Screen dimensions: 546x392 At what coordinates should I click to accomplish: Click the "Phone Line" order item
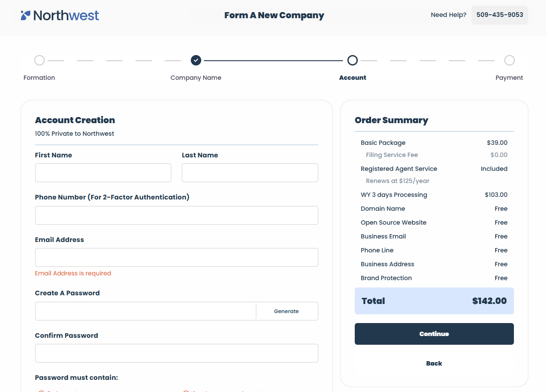(x=377, y=250)
